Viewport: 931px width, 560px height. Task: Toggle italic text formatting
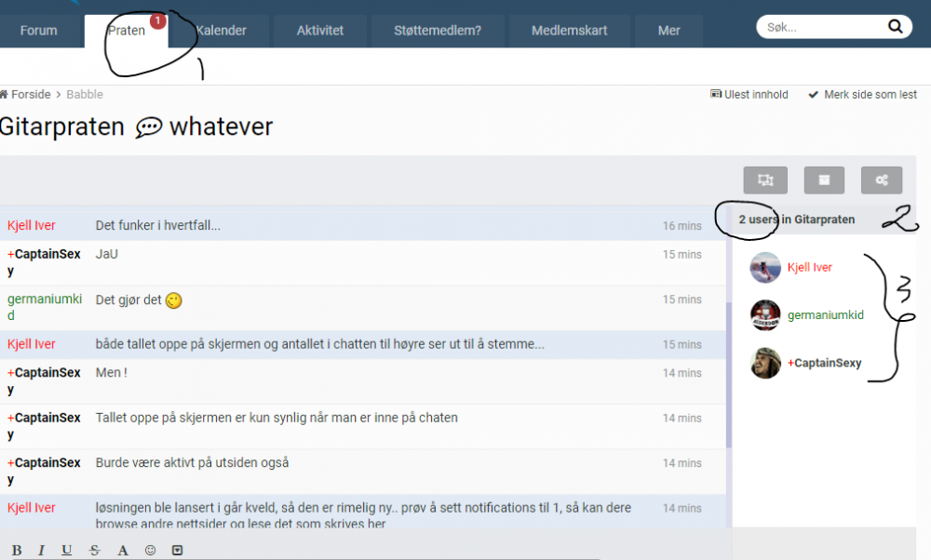click(41, 550)
